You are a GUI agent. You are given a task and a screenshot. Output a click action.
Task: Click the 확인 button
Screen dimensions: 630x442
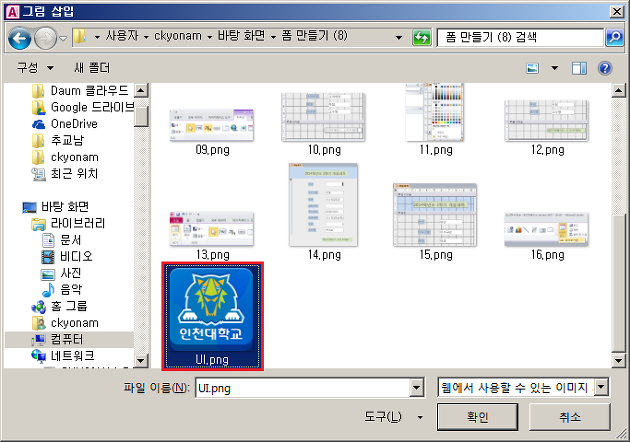point(477,417)
